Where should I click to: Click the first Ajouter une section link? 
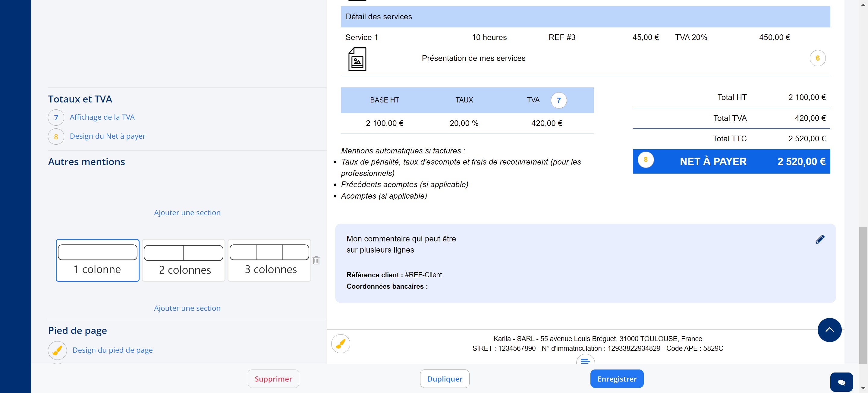click(x=187, y=213)
